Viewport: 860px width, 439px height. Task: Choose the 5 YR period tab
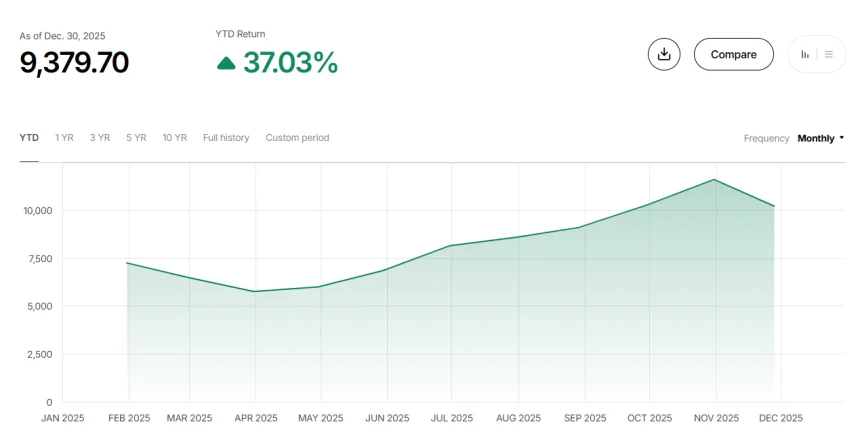point(136,138)
